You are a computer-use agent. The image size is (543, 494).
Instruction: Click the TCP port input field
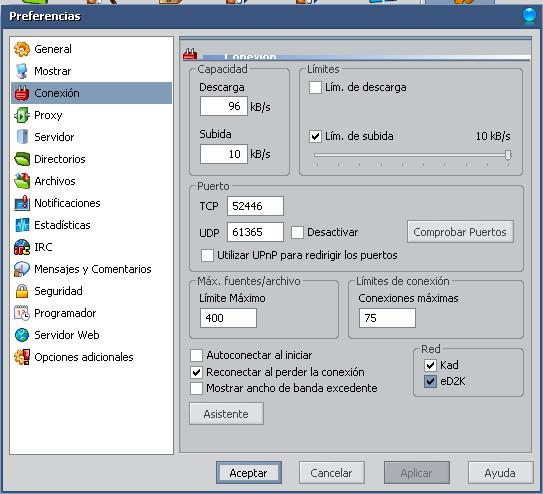(255, 206)
